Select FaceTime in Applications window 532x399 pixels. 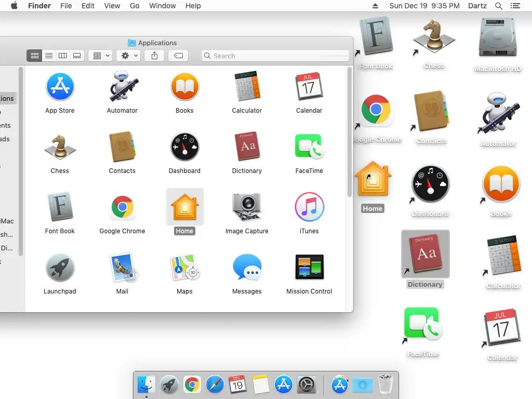(309, 147)
